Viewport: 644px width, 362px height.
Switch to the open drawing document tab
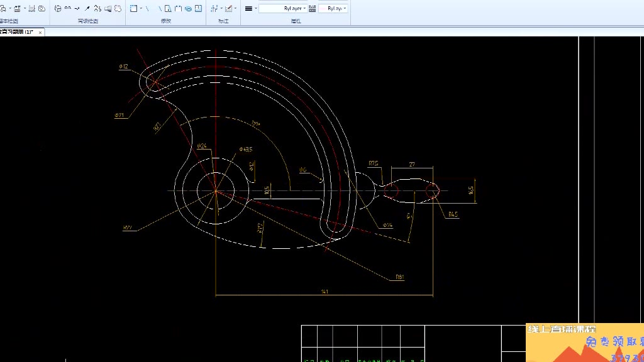(17, 32)
